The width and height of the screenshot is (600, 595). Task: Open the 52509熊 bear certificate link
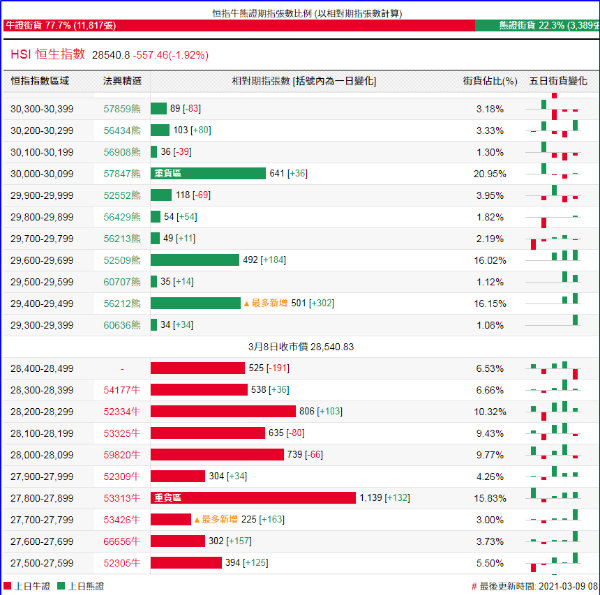[x=122, y=260]
